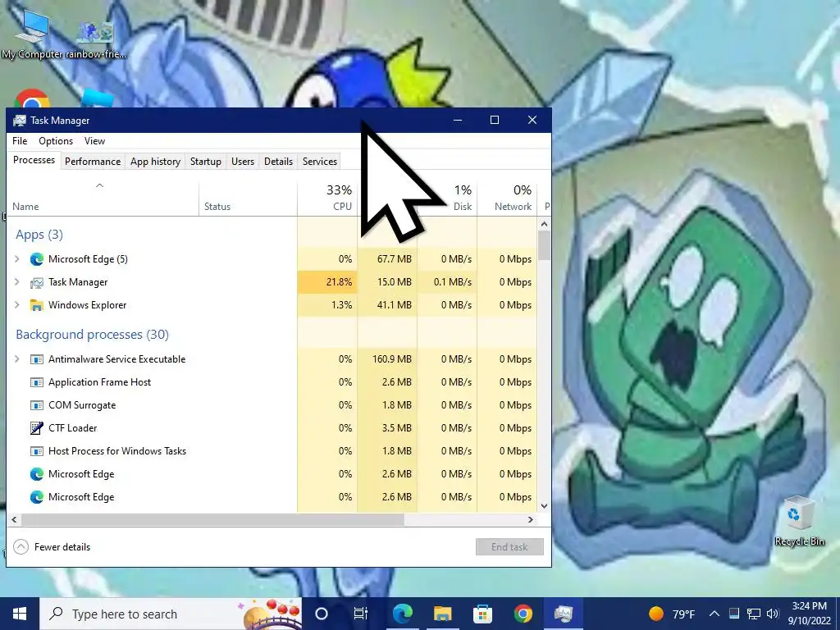840x630 pixels.
Task: Click the scroll up arrow of process list
Action: click(x=545, y=224)
